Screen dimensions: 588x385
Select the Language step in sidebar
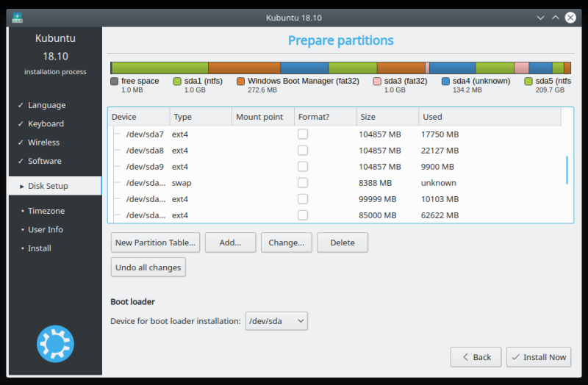click(46, 105)
